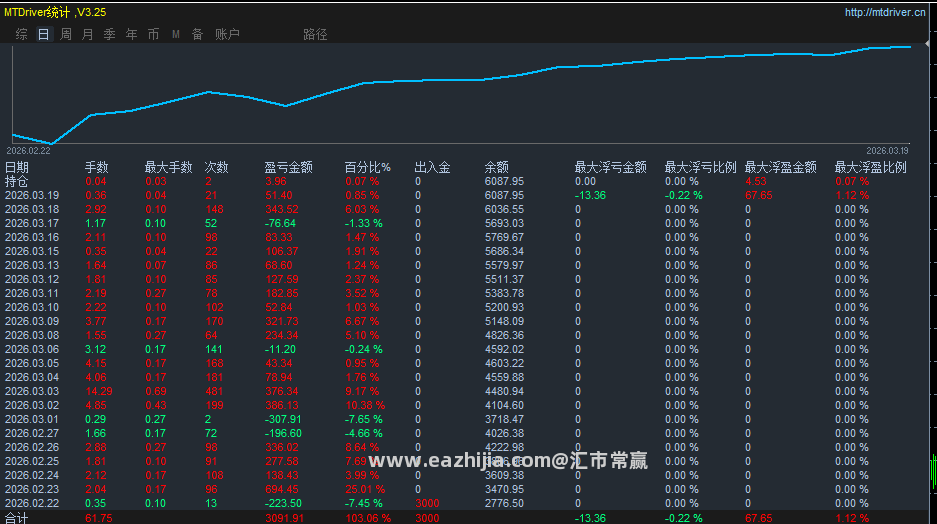The width and height of the screenshot is (937, 524).
Task: Select the M tab
Action: pos(176,35)
